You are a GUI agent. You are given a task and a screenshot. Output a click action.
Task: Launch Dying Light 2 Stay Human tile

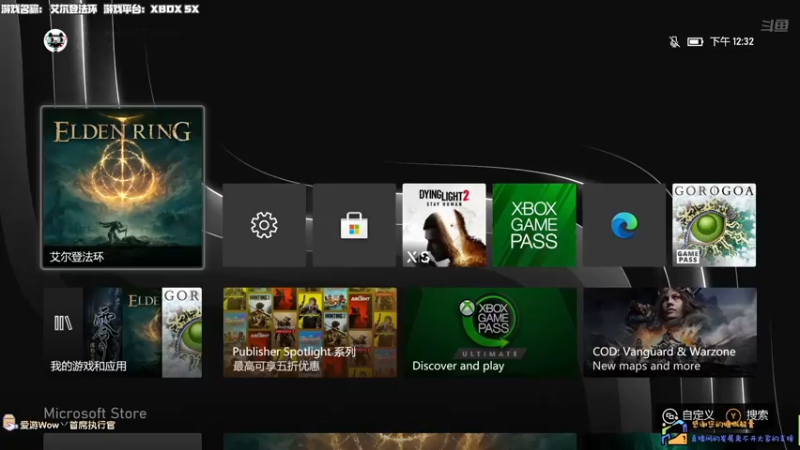point(444,225)
